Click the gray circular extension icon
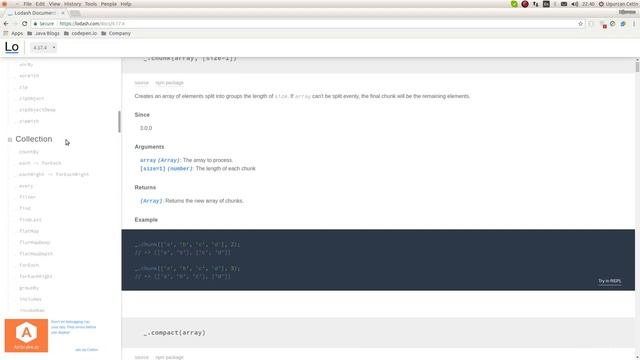The image size is (640, 360). tap(613, 24)
